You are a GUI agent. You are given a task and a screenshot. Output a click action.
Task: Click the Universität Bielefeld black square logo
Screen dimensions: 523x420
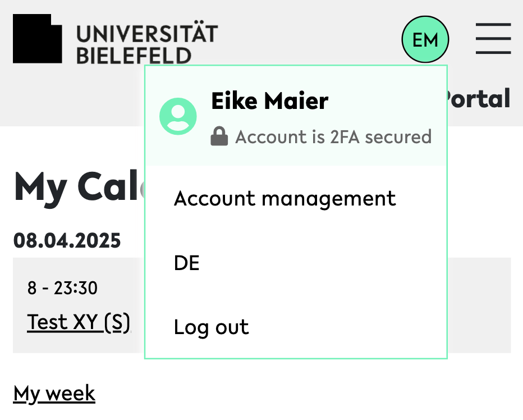[38, 38]
